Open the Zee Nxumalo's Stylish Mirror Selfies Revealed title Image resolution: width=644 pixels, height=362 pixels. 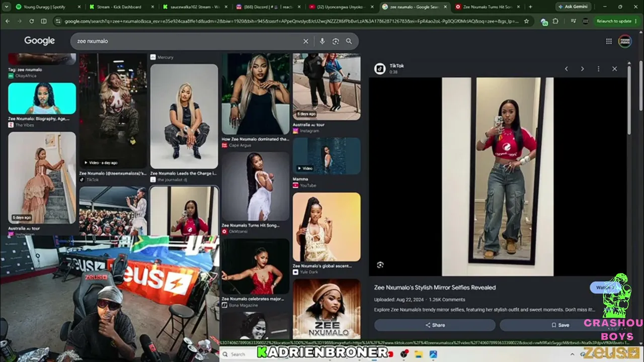[435, 288]
